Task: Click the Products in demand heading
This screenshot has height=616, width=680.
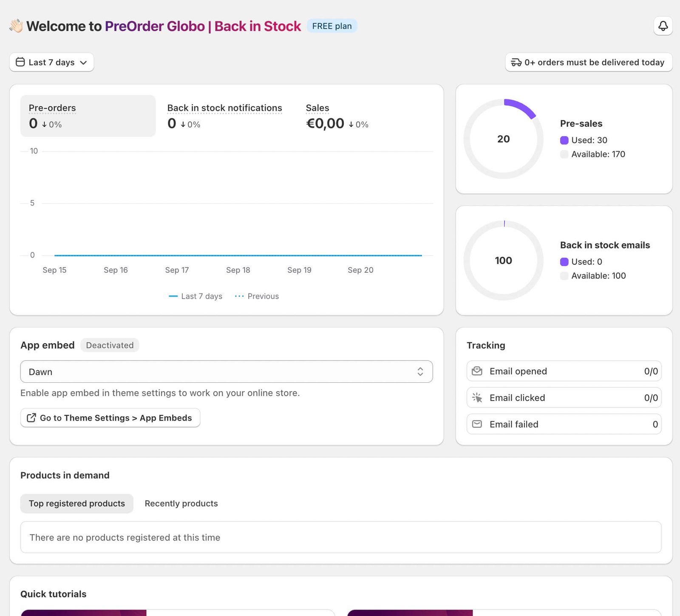Action: coord(65,475)
